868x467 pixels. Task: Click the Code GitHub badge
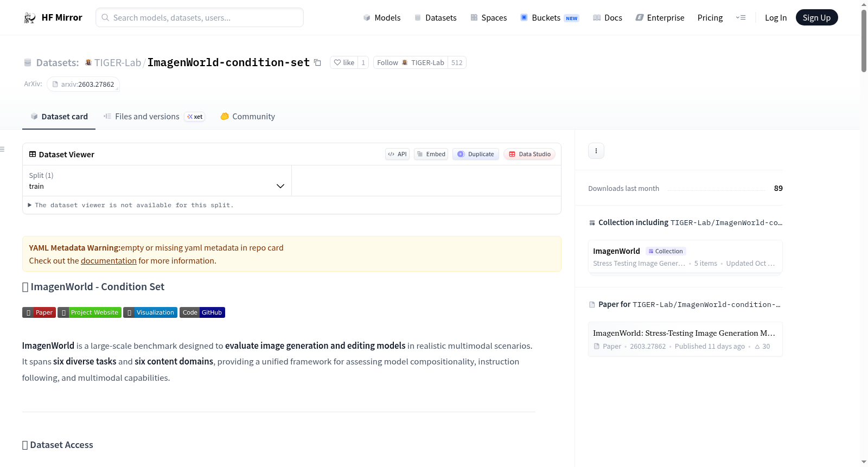point(202,312)
